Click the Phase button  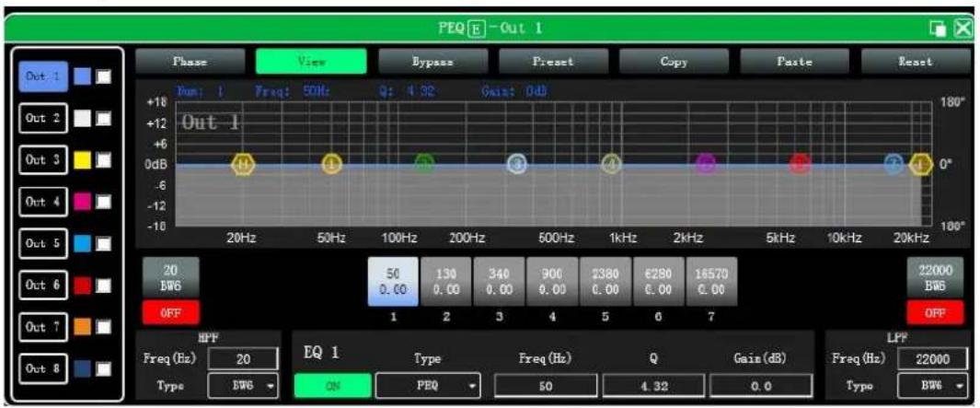(x=190, y=62)
